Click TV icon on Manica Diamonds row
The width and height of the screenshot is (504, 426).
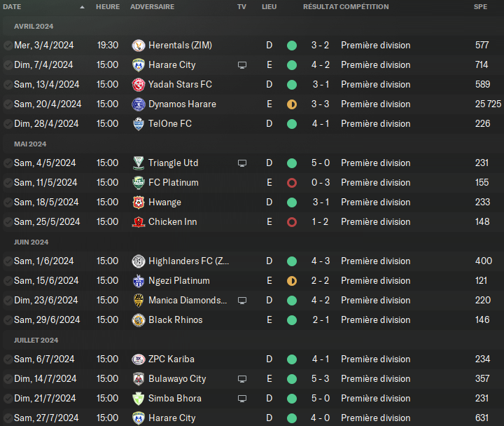tap(242, 301)
